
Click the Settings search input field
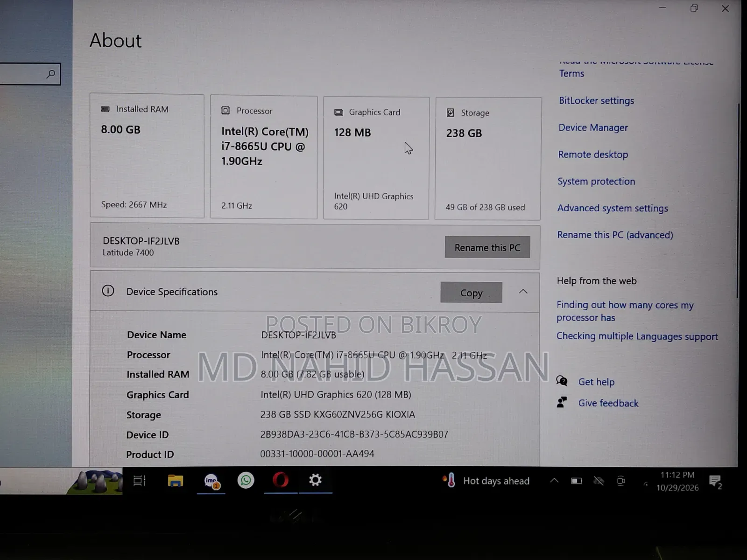30,74
